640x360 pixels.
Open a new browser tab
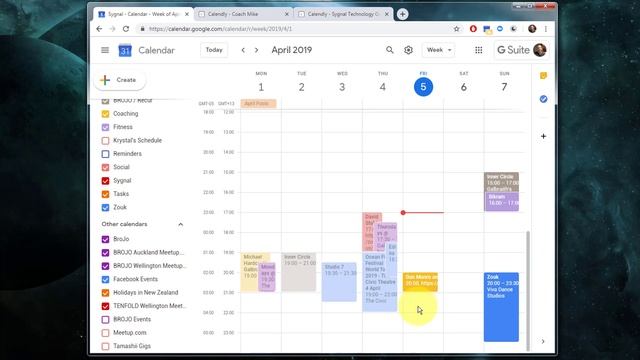point(402,14)
